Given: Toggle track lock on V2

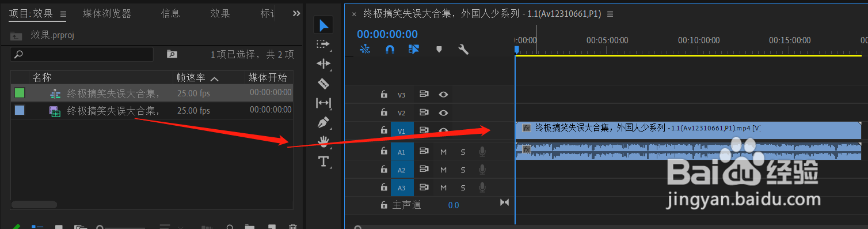Looking at the screenshot, I should 384,112.
